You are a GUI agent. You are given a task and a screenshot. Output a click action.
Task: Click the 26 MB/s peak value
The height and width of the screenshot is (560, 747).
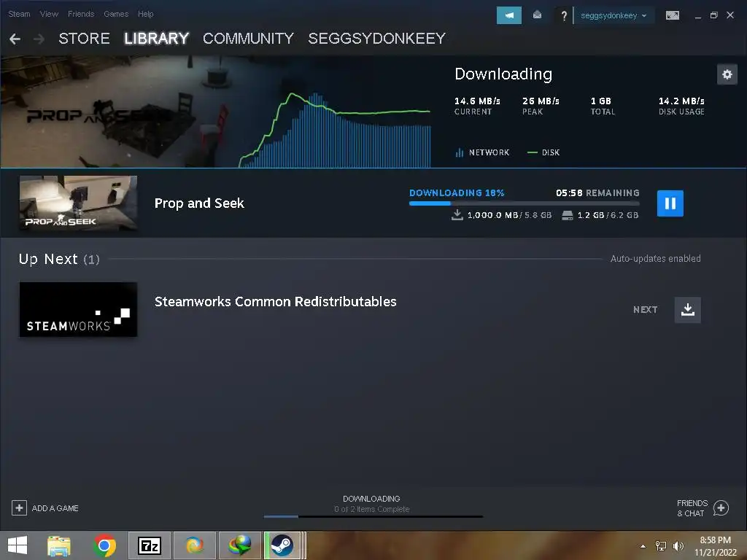[541, 101]
